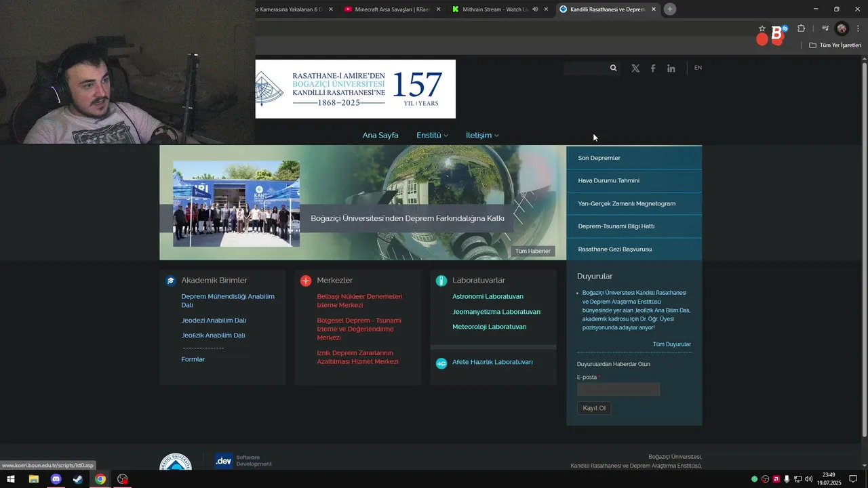Open the Jeofizik Dr. Öğr. Üyesi announcement
Screen dimensions: 868x488
(636, 310)
